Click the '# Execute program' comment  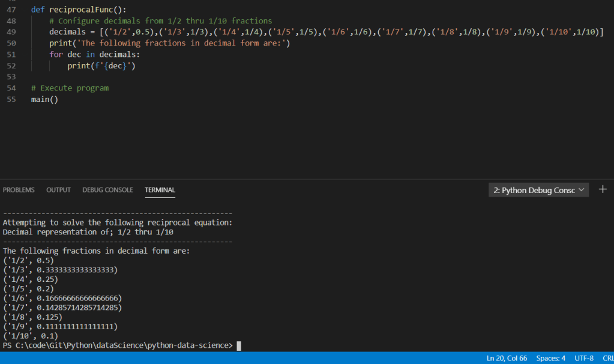[x=70, y=88]
